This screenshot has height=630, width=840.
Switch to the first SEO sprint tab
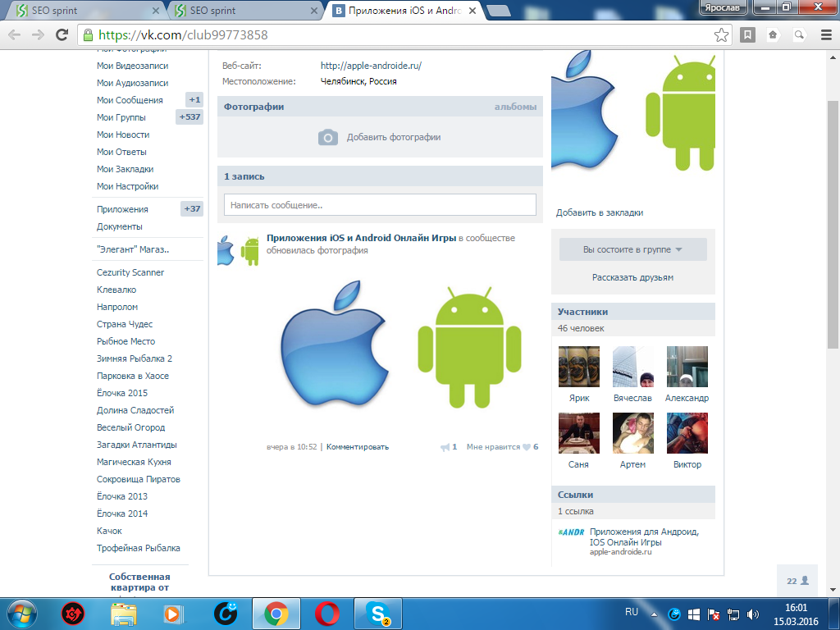pos(85,10)
